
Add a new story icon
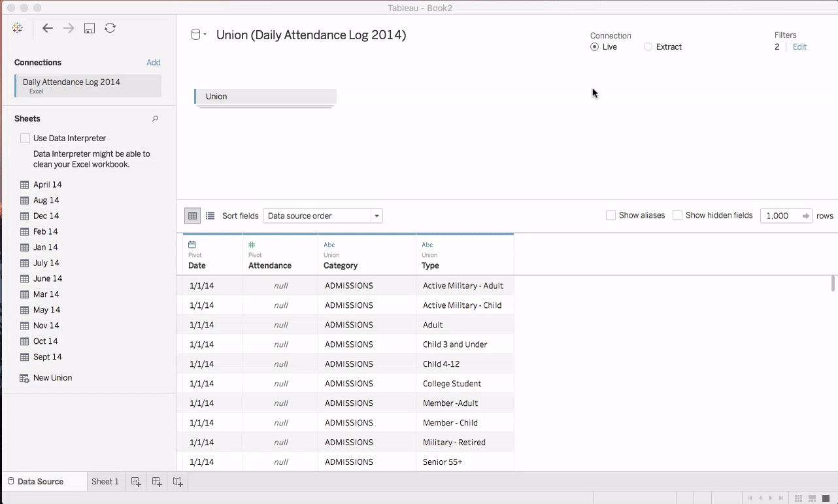pos(178,482)
